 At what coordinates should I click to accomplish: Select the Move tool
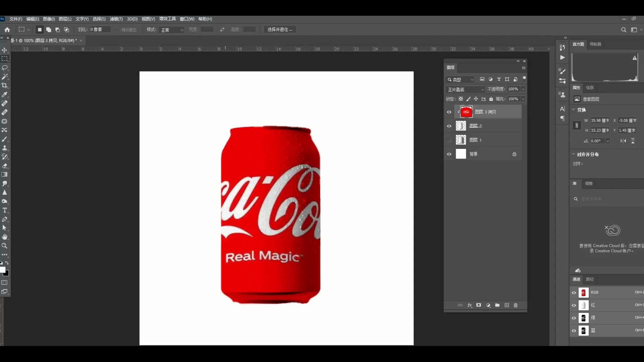[5, 50]
